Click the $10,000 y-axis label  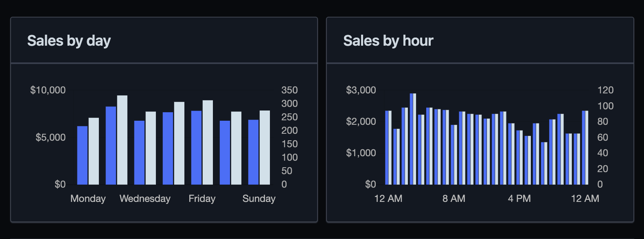click(48, 90)
